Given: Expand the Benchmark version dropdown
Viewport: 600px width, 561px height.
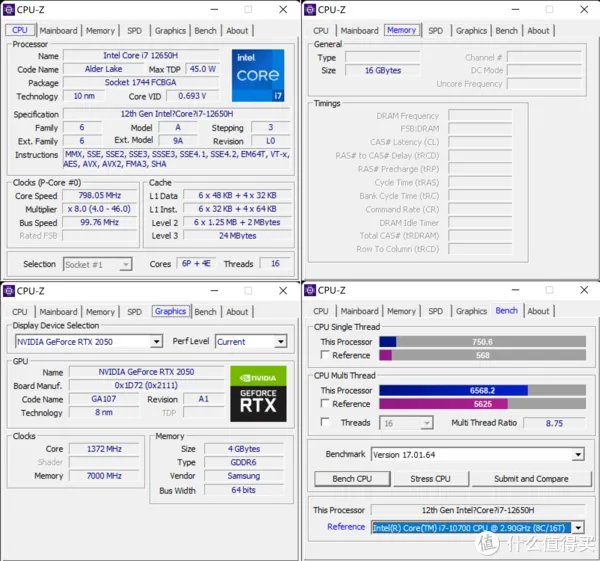Looking at the screenshot, I should (478, 455).
